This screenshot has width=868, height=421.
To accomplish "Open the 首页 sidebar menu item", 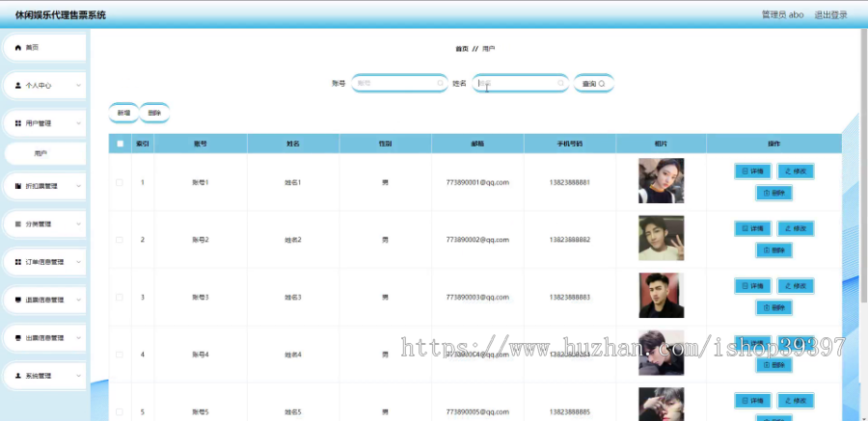I will 44,48.
